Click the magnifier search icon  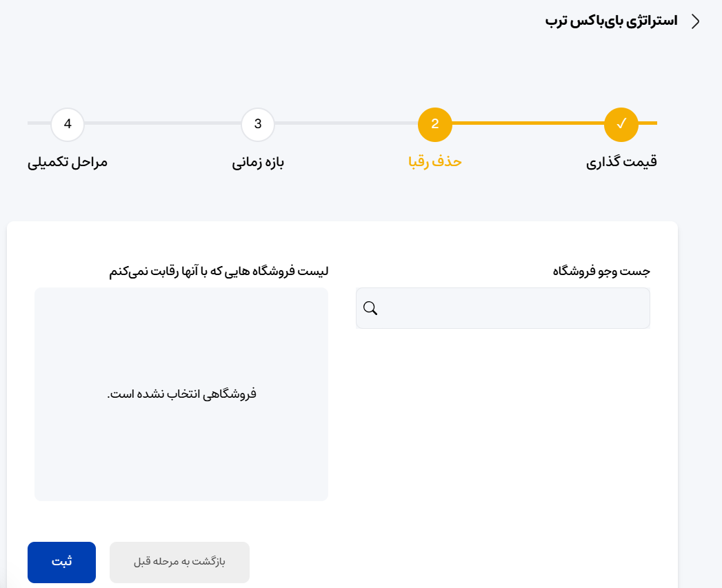pyautogui.click(x=370, y=308)
